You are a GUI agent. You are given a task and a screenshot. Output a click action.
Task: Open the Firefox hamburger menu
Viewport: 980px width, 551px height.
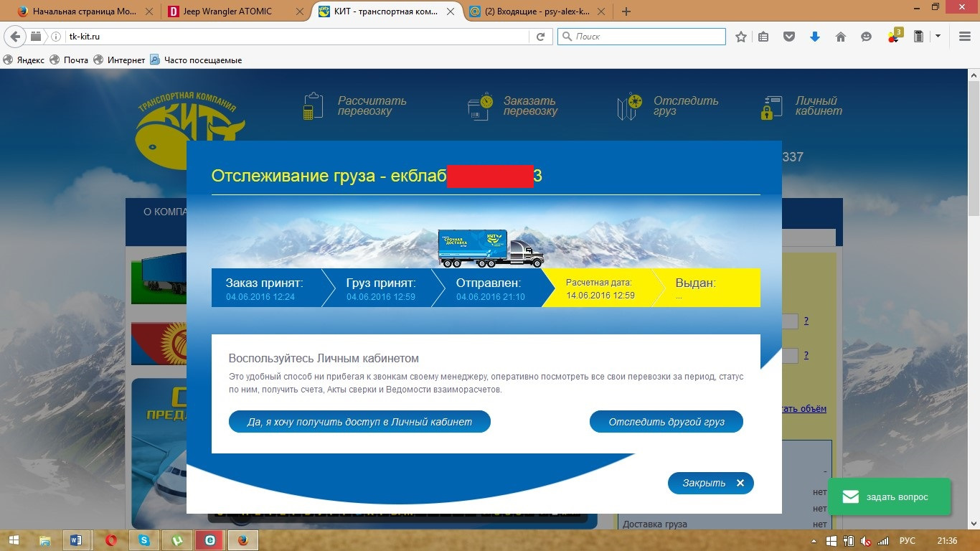coord(965,37)
